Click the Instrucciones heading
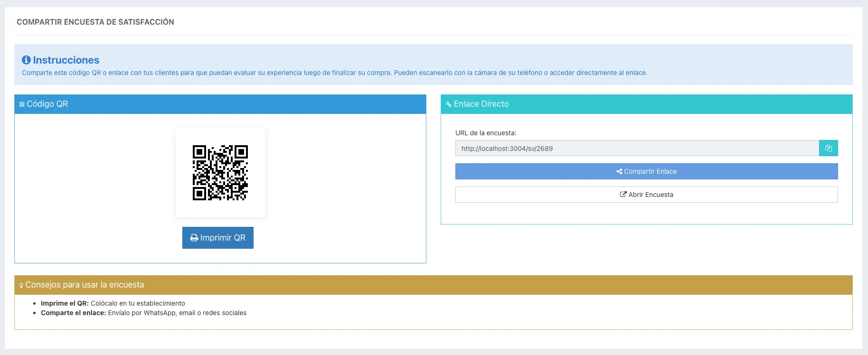This screenshot has height=355, width=868. [x=66, y=60]
